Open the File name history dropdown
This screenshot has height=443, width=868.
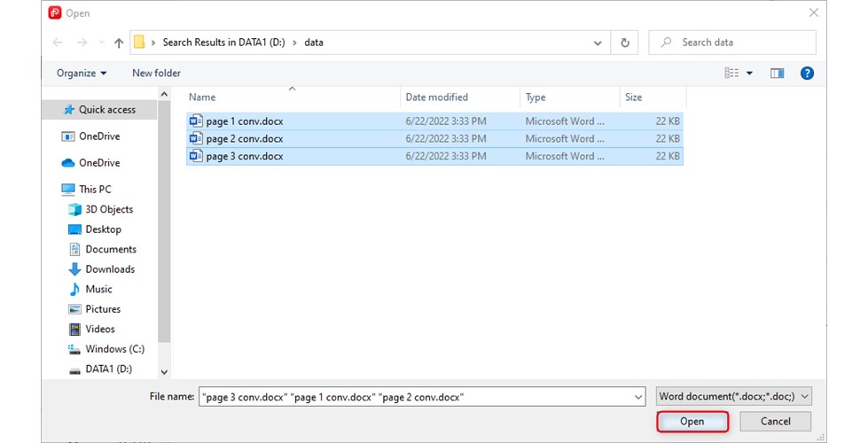(637, 398)
